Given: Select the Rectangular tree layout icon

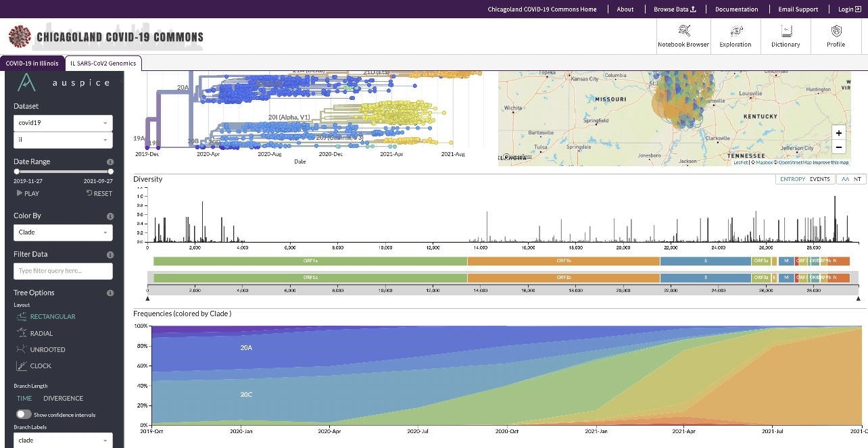Looking at the screenshot, I should pyautogui.click(x=22, y=316).
